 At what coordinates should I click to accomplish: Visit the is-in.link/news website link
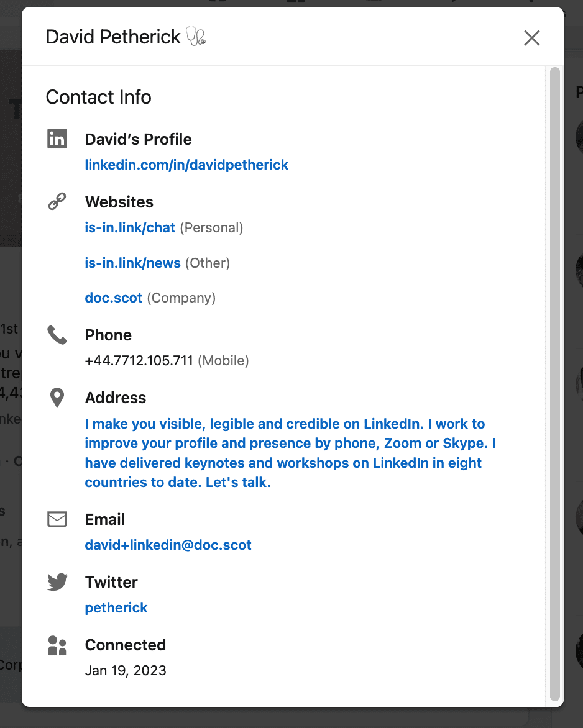[132, 263]
